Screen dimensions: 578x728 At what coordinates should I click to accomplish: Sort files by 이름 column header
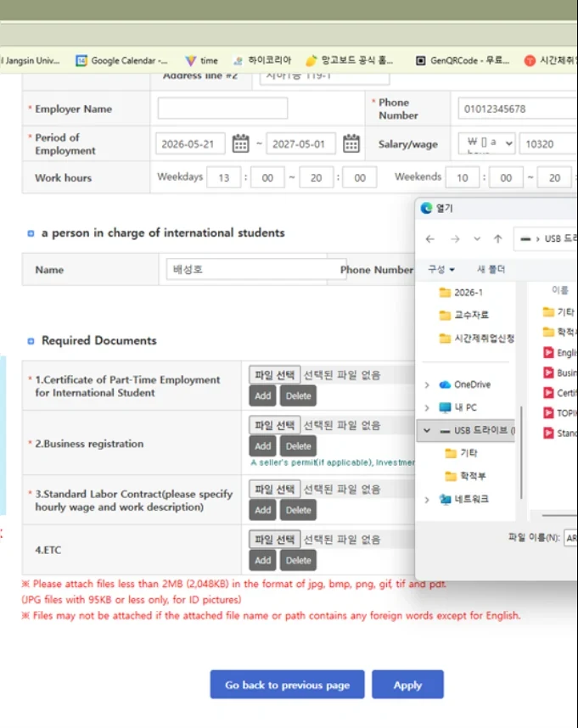[560, 290]
